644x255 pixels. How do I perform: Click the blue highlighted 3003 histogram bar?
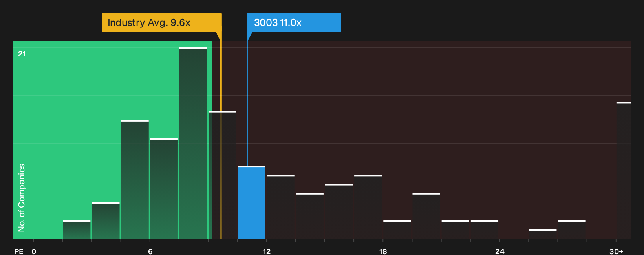251,202
